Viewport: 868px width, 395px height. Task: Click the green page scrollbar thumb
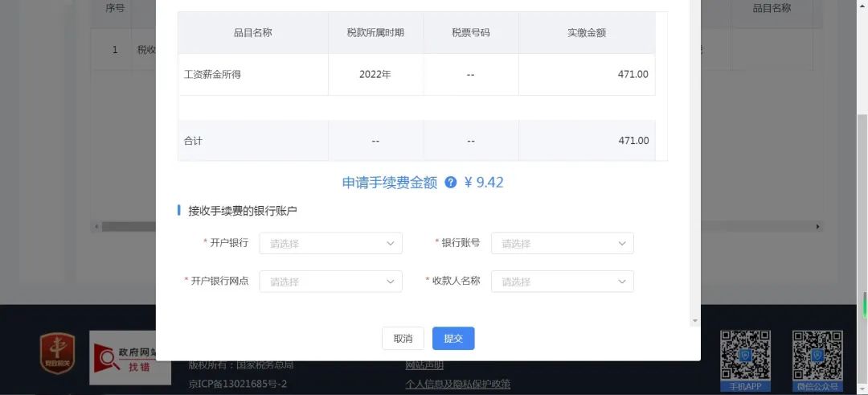[x=864, y=303]
